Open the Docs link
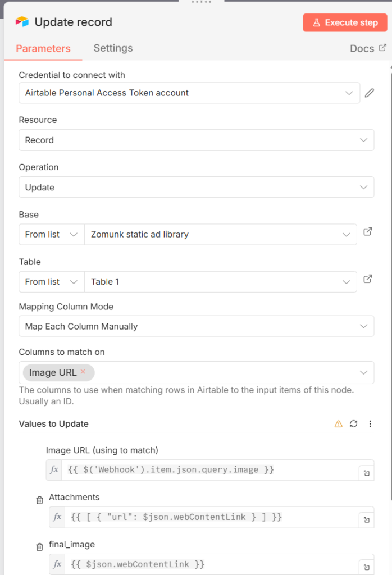This screenshot has width=392, height=575. coord(368,48)
